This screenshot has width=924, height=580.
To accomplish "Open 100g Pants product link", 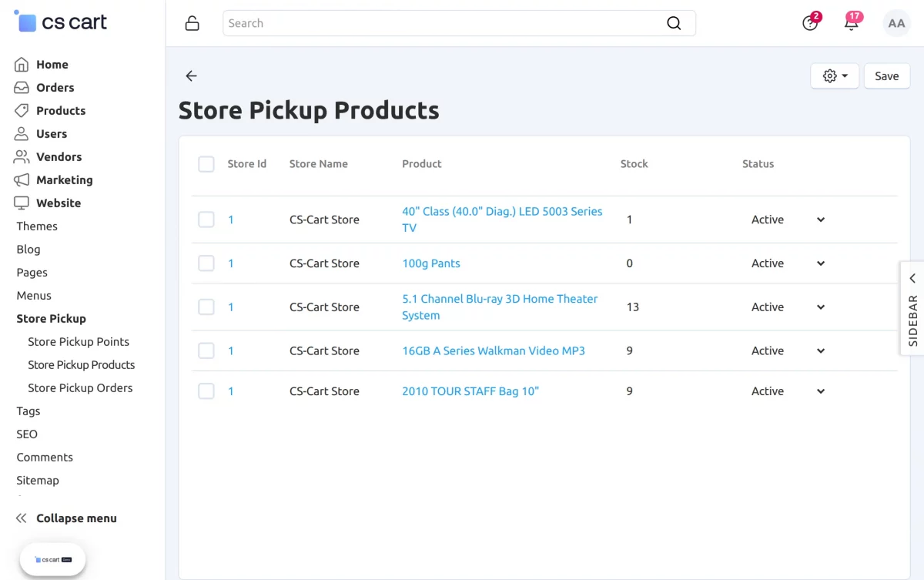I will [431, 263].
